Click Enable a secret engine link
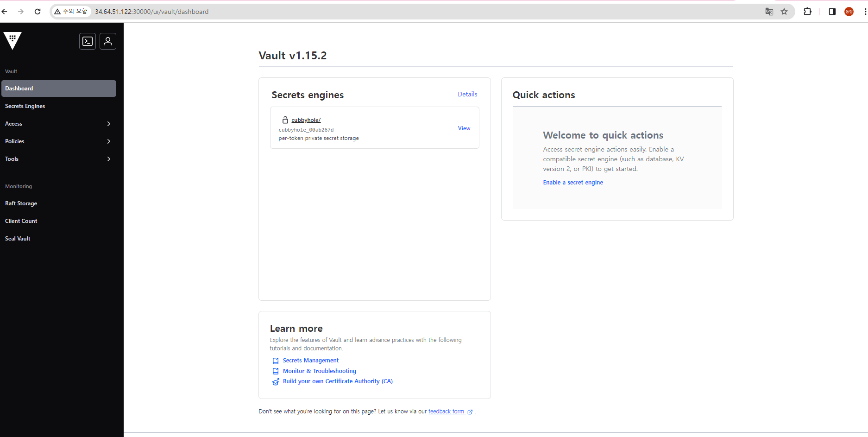Screen dimensions: 868x437 tap(573, 183)
